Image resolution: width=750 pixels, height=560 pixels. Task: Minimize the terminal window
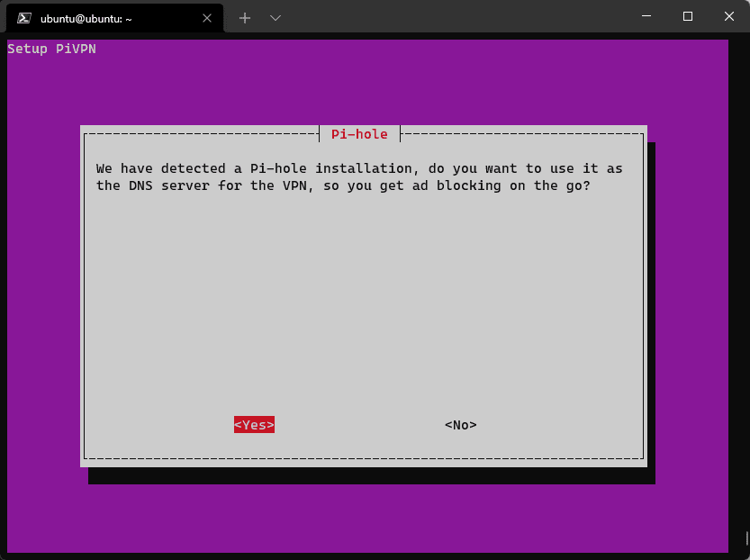tap(646, 16)
